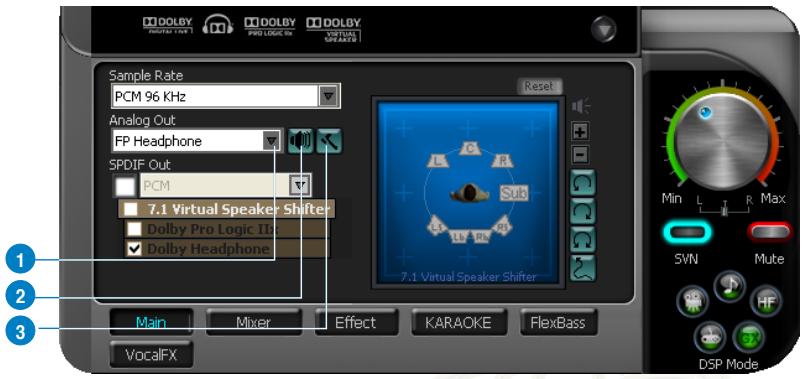Viewport: 804px width, 379px height.
Task: Select the Music note DSP mode icon
Action: click(729, 285)
